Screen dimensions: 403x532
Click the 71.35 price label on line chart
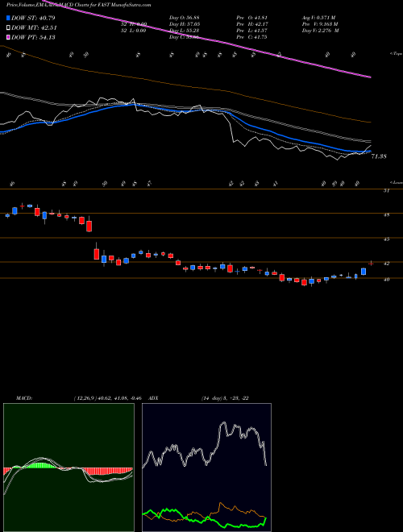coord(379,156)
